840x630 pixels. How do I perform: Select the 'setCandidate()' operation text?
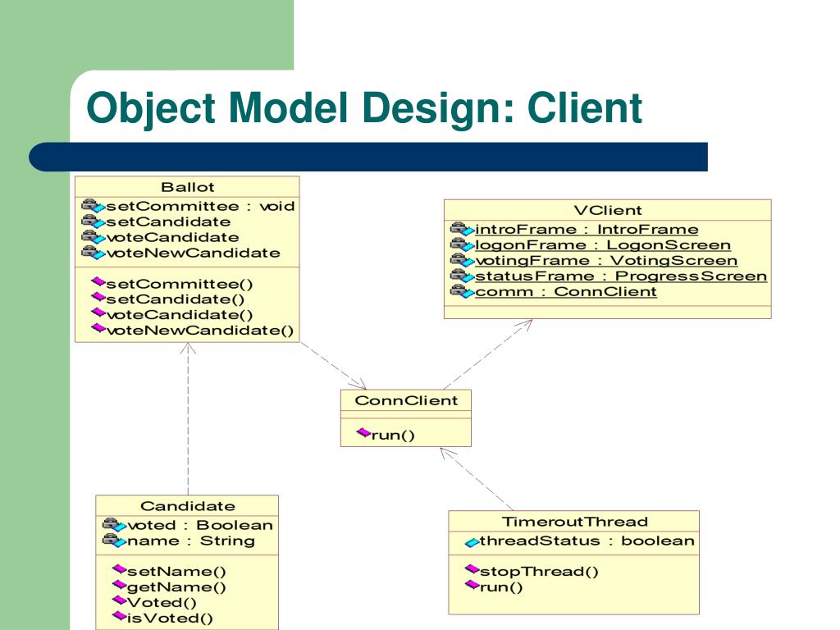point(176,299)
